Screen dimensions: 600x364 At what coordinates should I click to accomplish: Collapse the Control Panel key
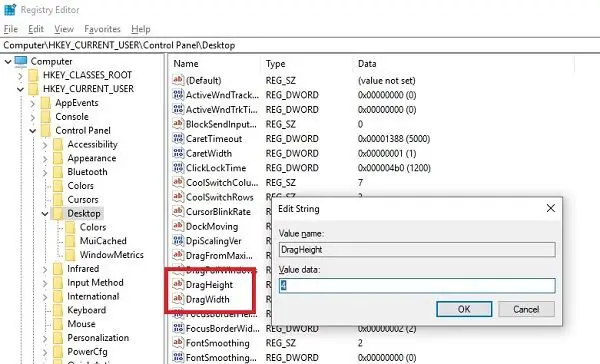click(x=33, y=131)
